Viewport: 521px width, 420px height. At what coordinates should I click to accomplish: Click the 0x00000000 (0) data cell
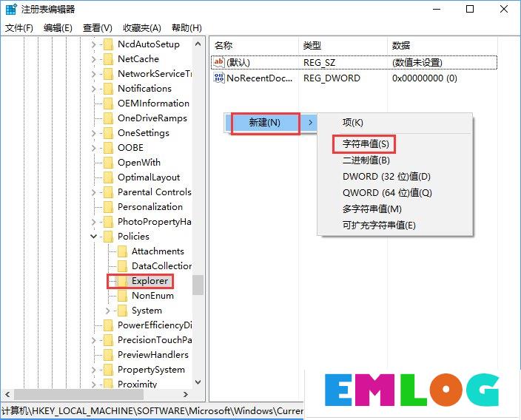point(425,78)
